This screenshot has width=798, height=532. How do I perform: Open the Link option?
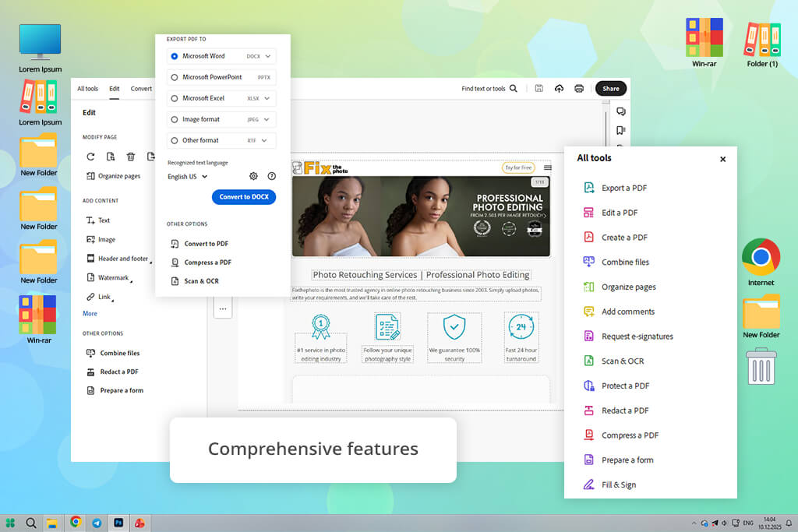pos(99,297)
